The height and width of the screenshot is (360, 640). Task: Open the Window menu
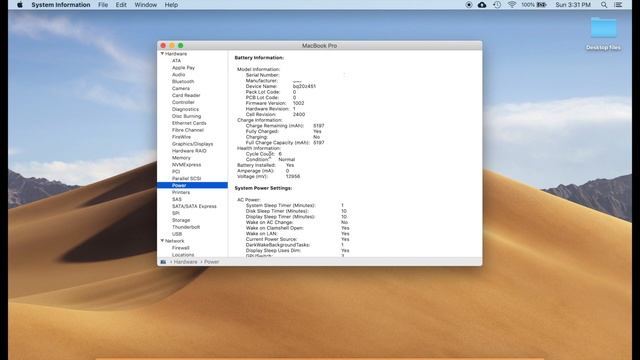coord(146,5)
